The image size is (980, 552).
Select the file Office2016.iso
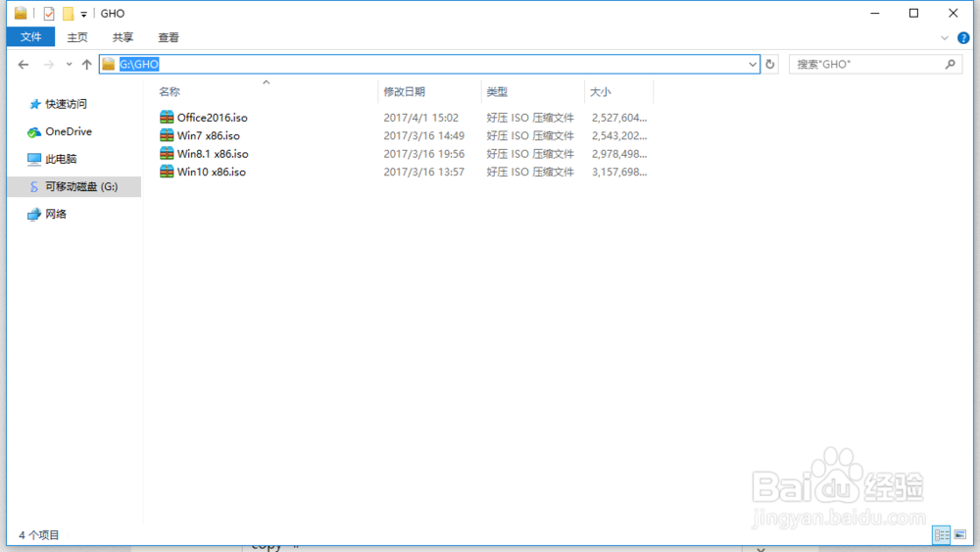coord(212,118)
